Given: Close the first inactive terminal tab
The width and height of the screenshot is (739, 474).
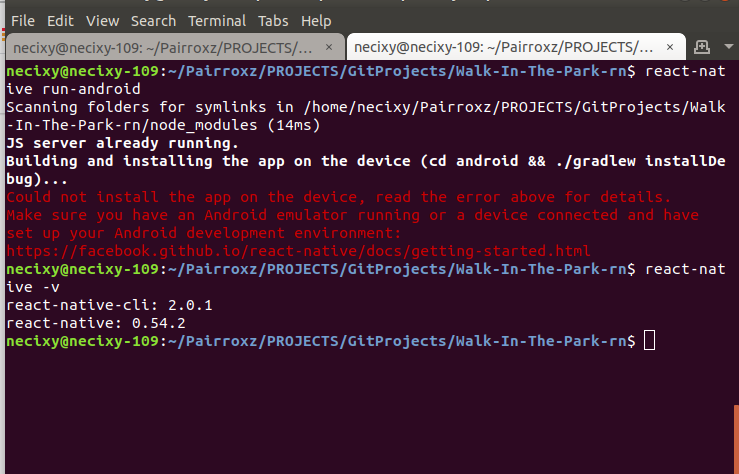Looking at the screenshot, I should [329, 47].
